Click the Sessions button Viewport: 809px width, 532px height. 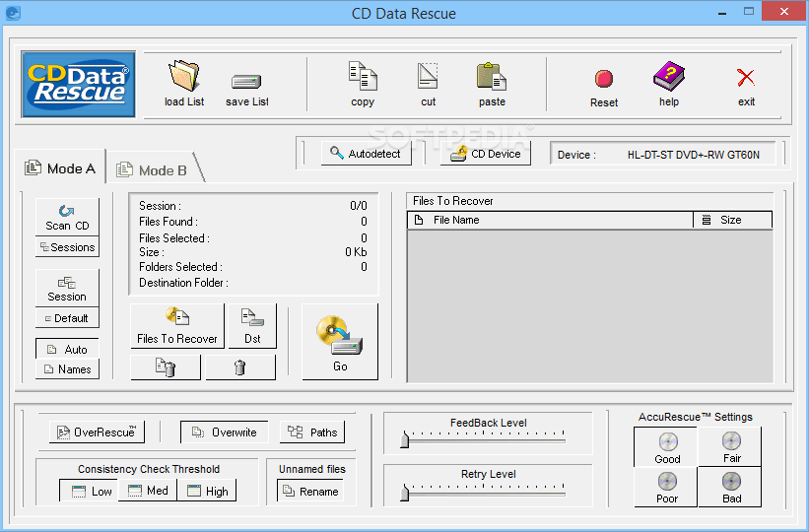click(x=67, y=247)
